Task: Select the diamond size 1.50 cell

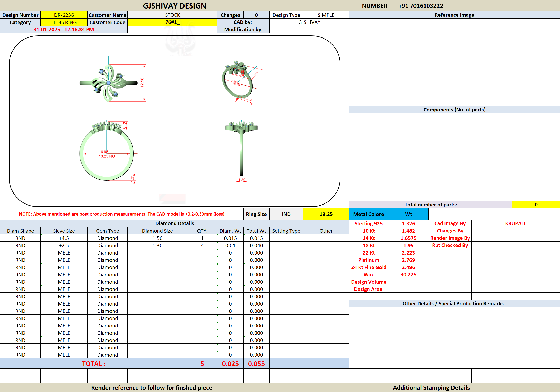Action: click(x=157, y=238)
